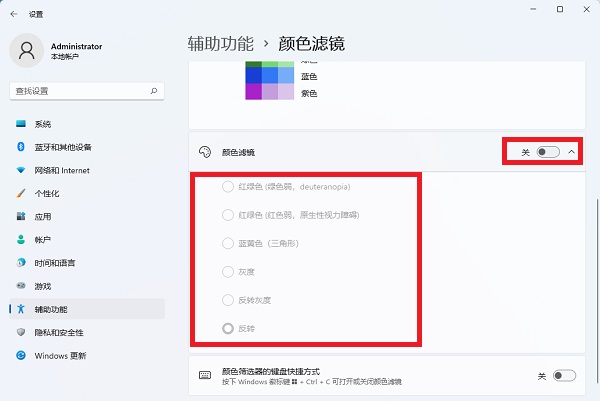Open 蓝牙和其他设备 in the sidebar
The height and width of the screenshot is (401, 600).
62,147
